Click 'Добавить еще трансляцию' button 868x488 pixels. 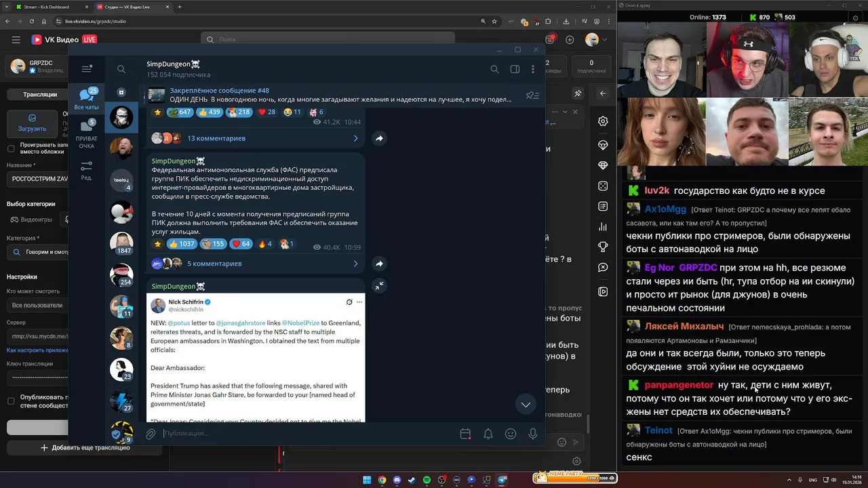85,447
